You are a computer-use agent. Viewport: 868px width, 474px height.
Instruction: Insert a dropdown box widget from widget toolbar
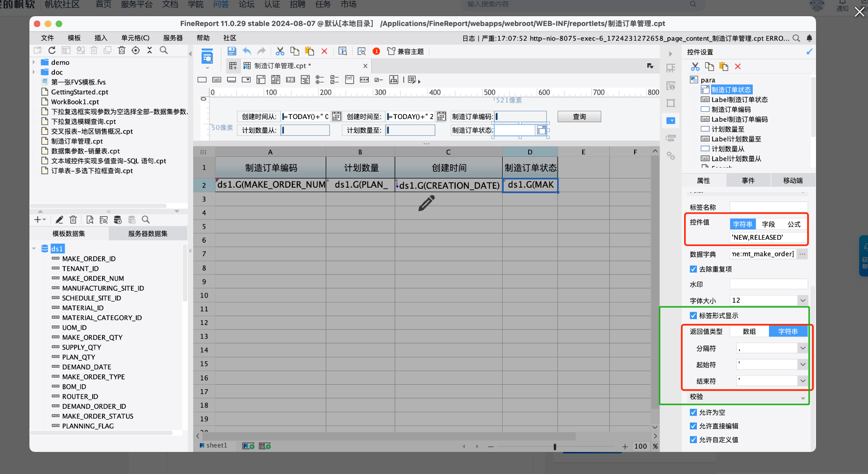click(x=246, y=79)
